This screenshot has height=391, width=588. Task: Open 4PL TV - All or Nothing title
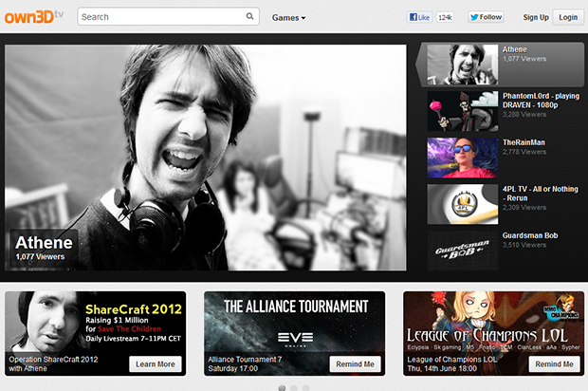(x=540, y=194)
